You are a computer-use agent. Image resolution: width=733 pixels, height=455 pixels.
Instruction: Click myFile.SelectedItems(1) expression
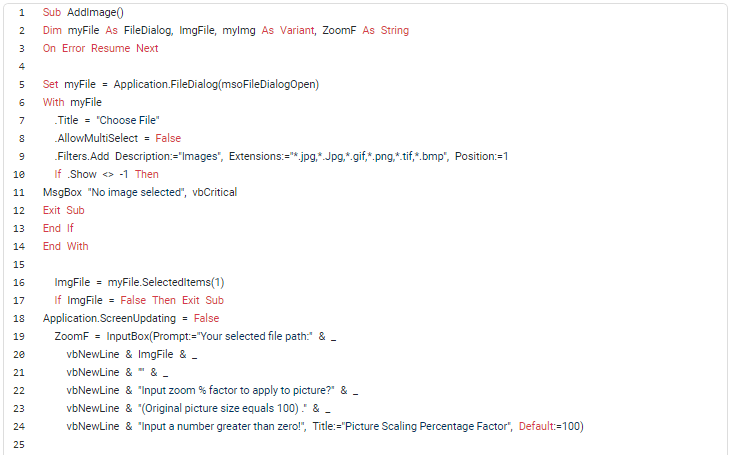click(166, 282)
